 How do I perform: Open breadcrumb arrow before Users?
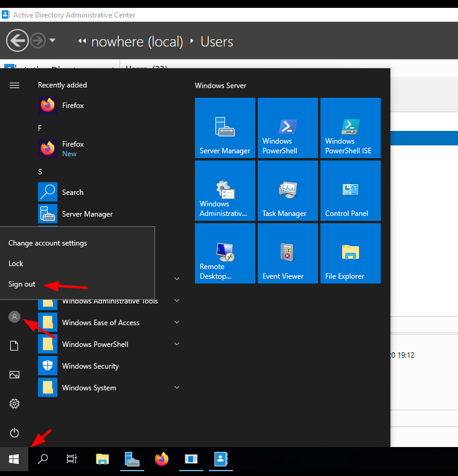(192, 40)
